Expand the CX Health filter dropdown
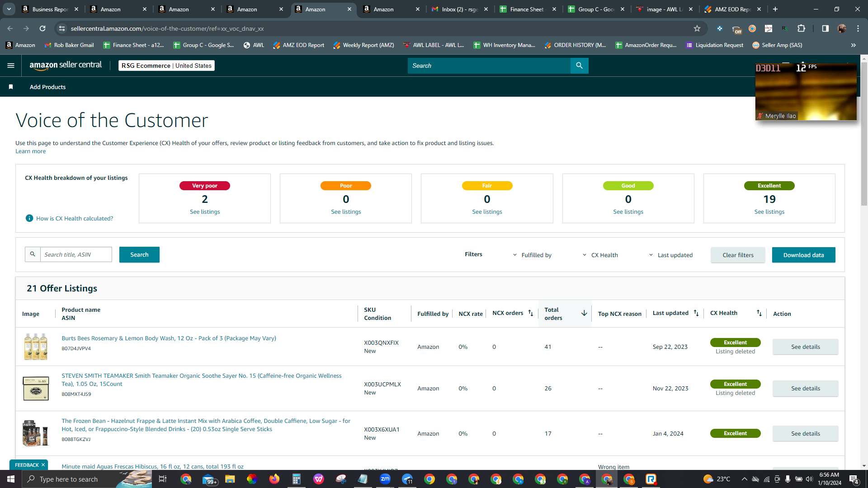 (600, 255)
